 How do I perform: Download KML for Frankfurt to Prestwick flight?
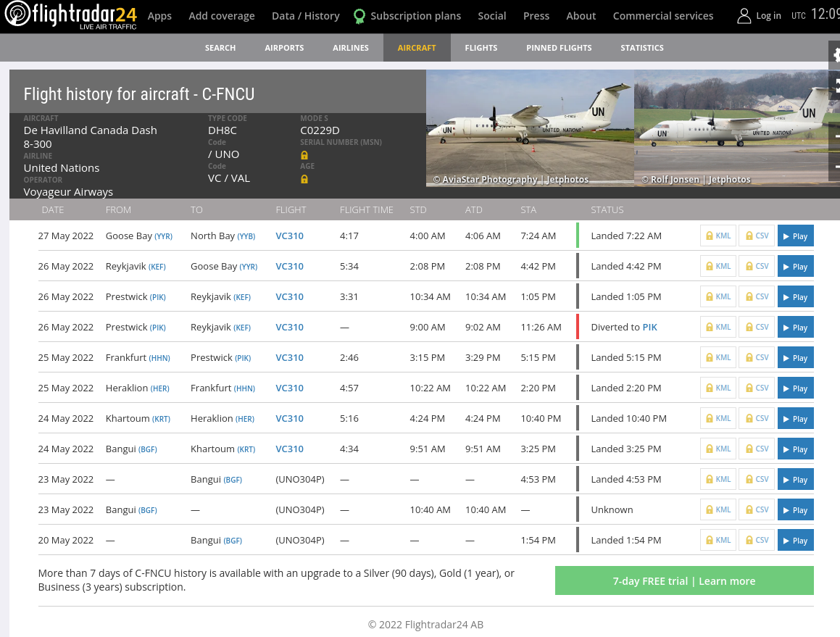tap(718, 358)
